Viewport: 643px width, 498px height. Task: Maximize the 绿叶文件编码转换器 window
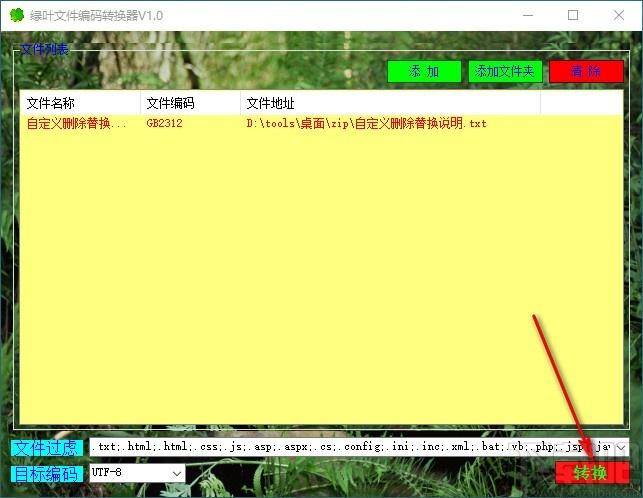click(573, 15)
